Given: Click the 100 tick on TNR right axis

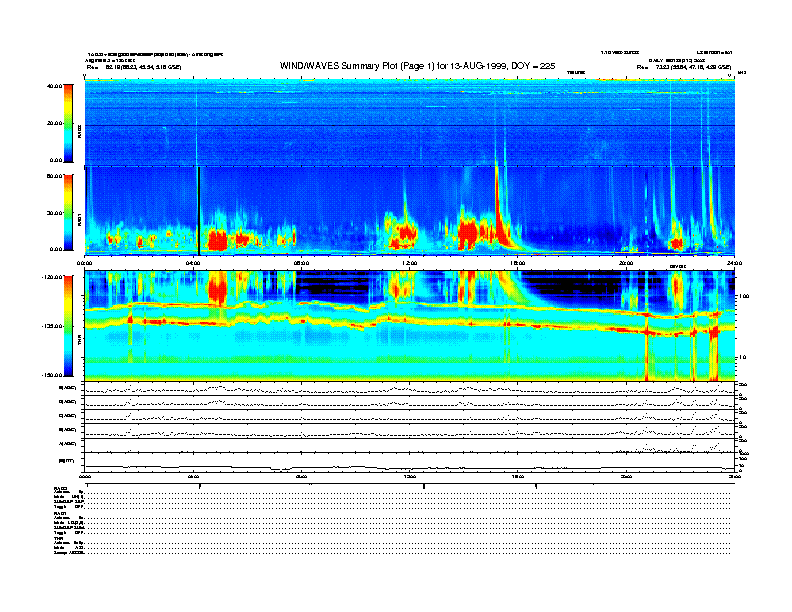Looking at the screenshot, I should pyautogui.click(x=743, y=296).
